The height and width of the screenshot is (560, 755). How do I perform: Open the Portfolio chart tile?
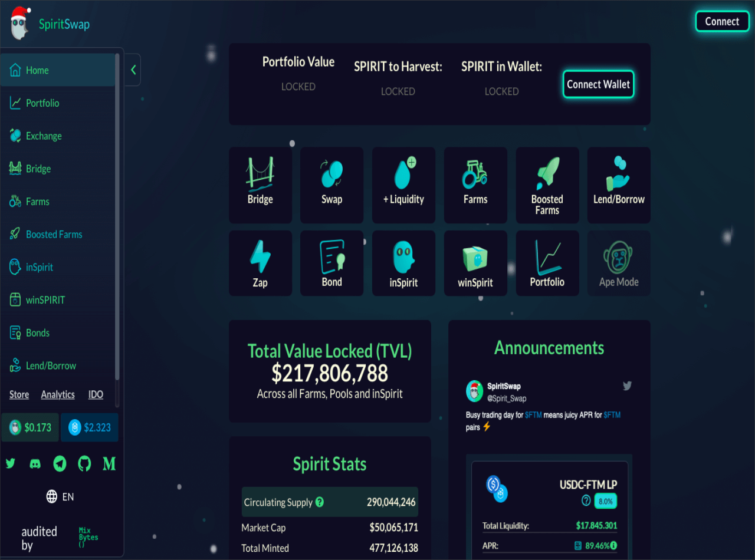point(547,263)
